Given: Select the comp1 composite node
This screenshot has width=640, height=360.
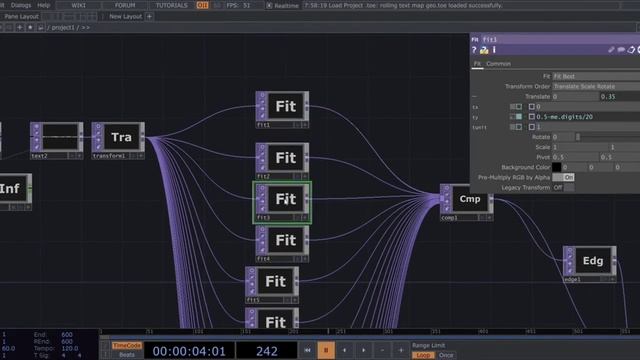Looking at the screenshot, I should coord(467,203).
